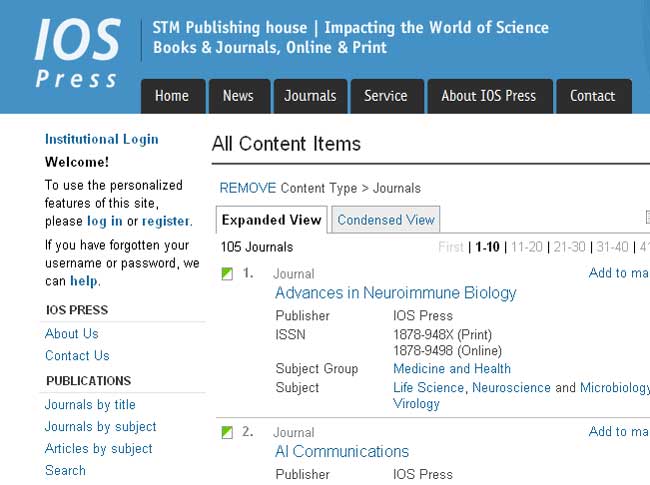The image size is (650, 485).
Task: Click Add to marked list for Advances in Neuroimmune Biology
Action: 619,273
